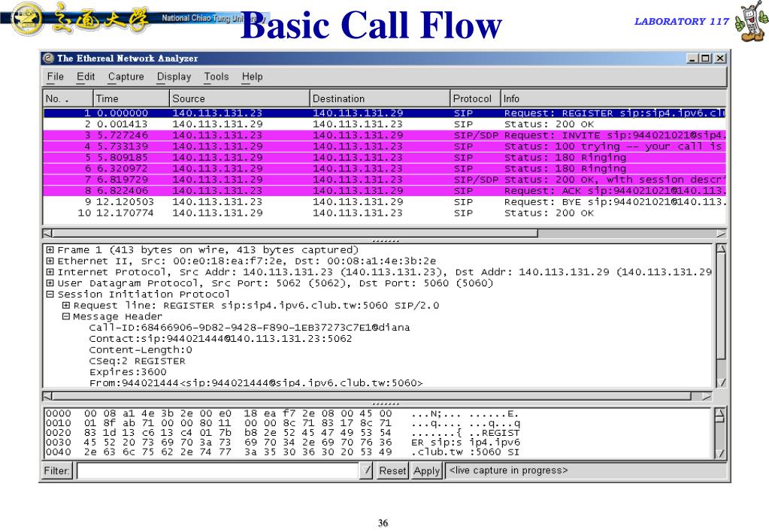Click the Reset filter button

click(x=392, y=471)
